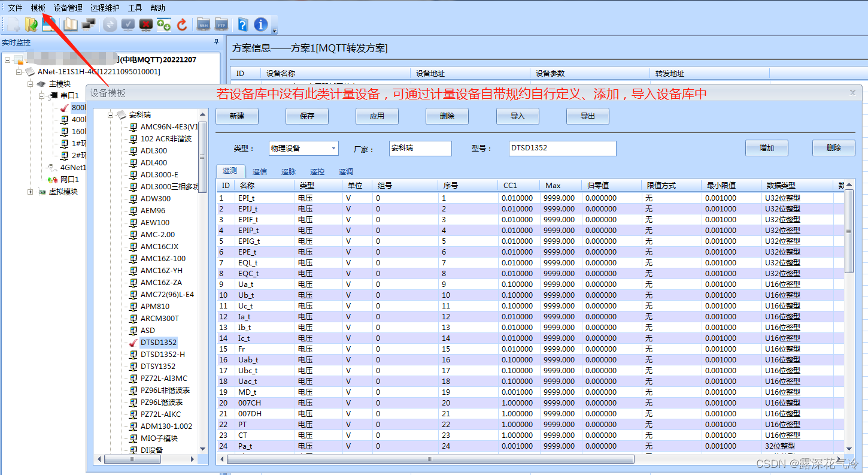Click the EPI_t cell in row 1
This screenshot has width=868, height=475.
pos(265,198)
